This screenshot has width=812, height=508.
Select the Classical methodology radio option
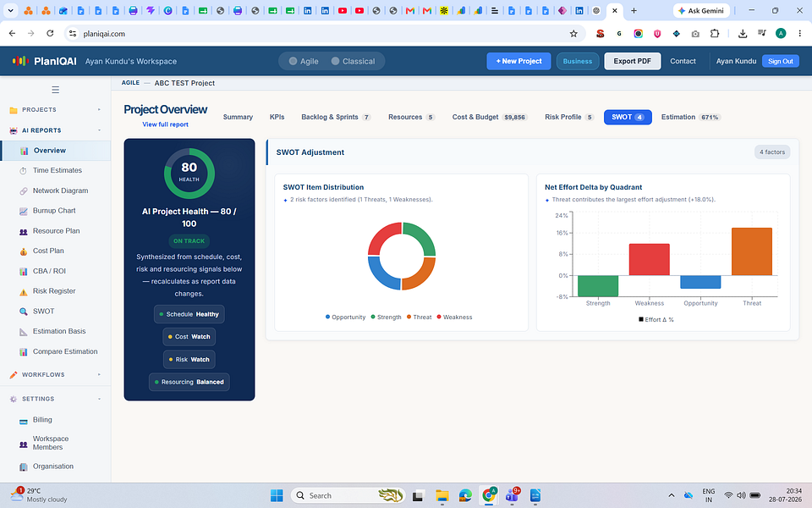click(353, 61)
